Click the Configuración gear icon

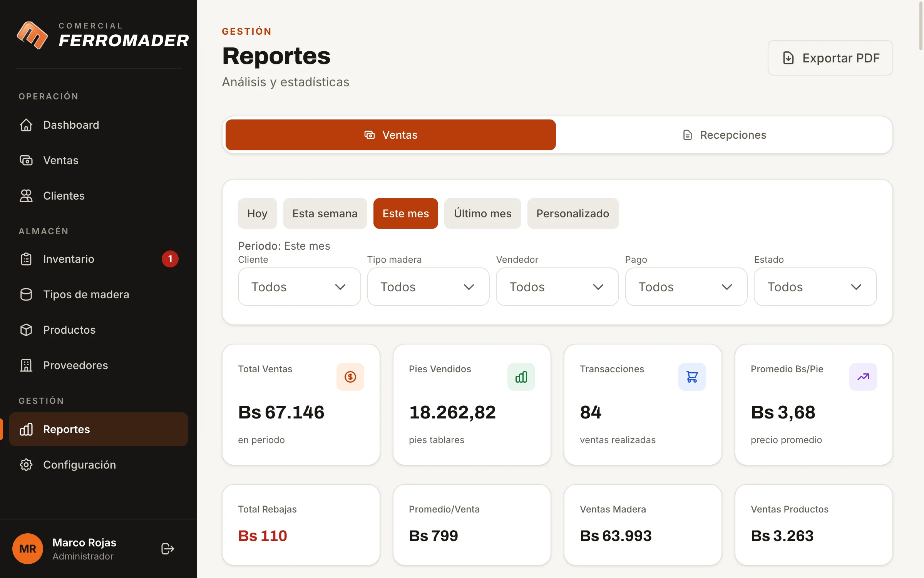coord(26,465)
